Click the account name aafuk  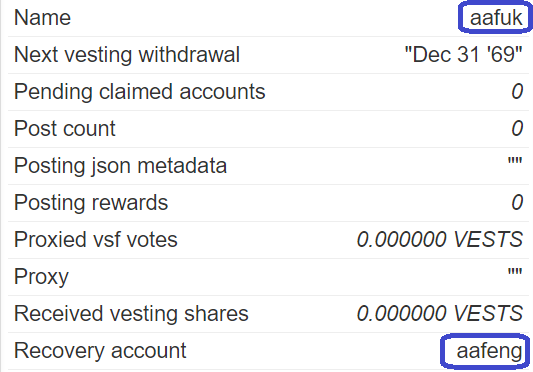496,18
